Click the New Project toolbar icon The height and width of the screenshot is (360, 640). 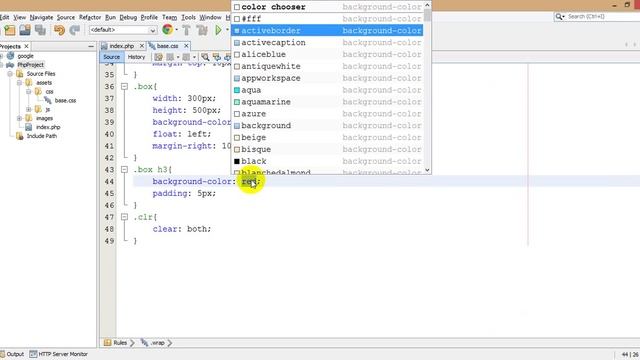(10, 30)
